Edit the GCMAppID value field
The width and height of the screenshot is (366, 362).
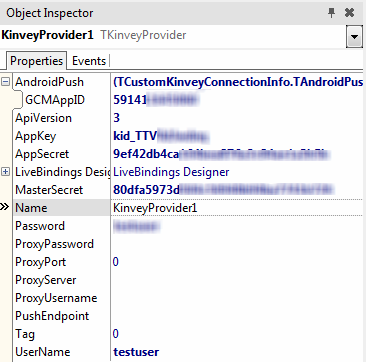coord(237,100)
